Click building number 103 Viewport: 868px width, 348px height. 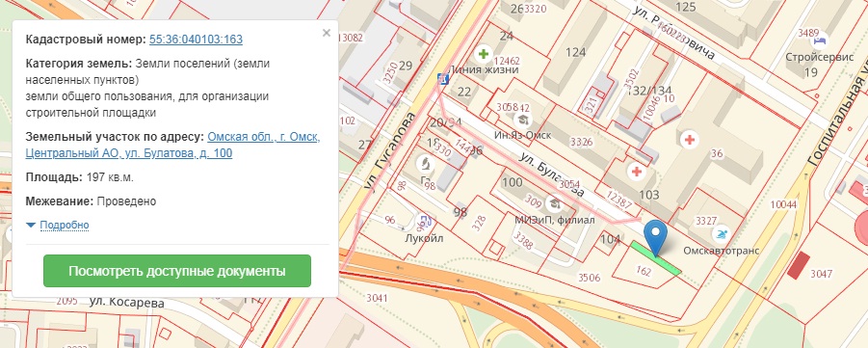[x=648, y=195]
